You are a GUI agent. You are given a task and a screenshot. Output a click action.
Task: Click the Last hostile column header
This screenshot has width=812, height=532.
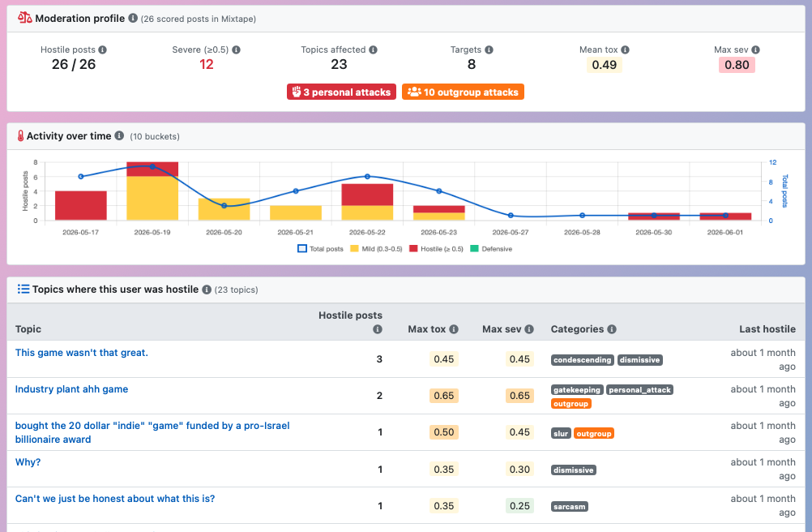(x=767, y=329)
